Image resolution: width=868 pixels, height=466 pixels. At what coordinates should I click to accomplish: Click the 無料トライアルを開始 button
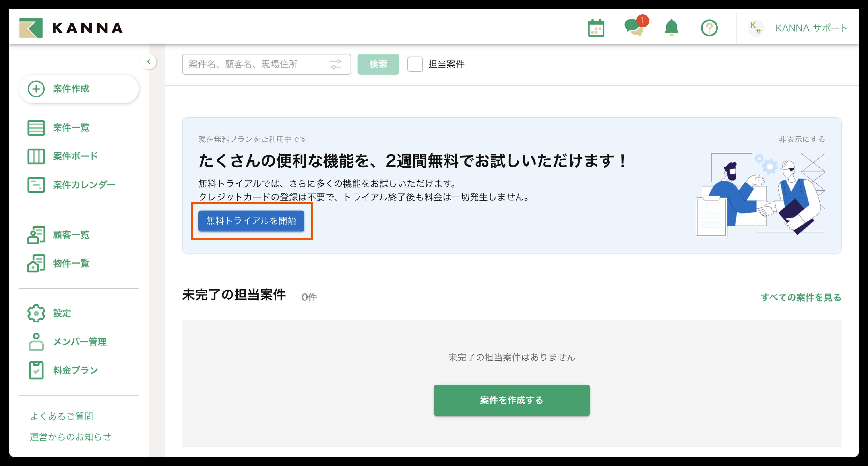click(x=251, y=221)
